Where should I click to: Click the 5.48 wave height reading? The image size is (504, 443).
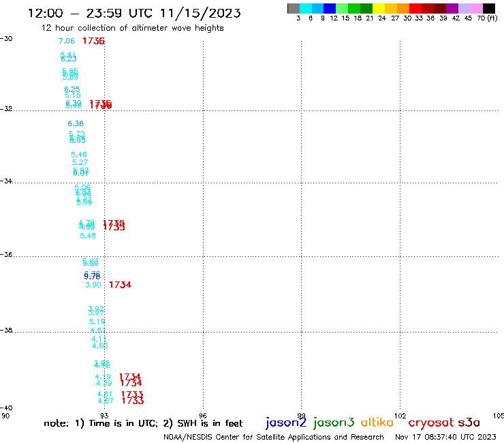(x=88, y=236)
